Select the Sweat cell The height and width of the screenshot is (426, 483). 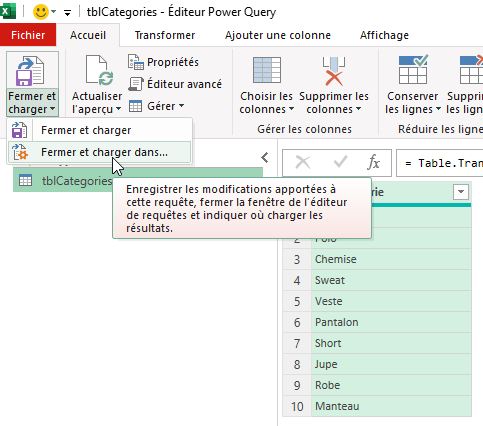point(391,280)
